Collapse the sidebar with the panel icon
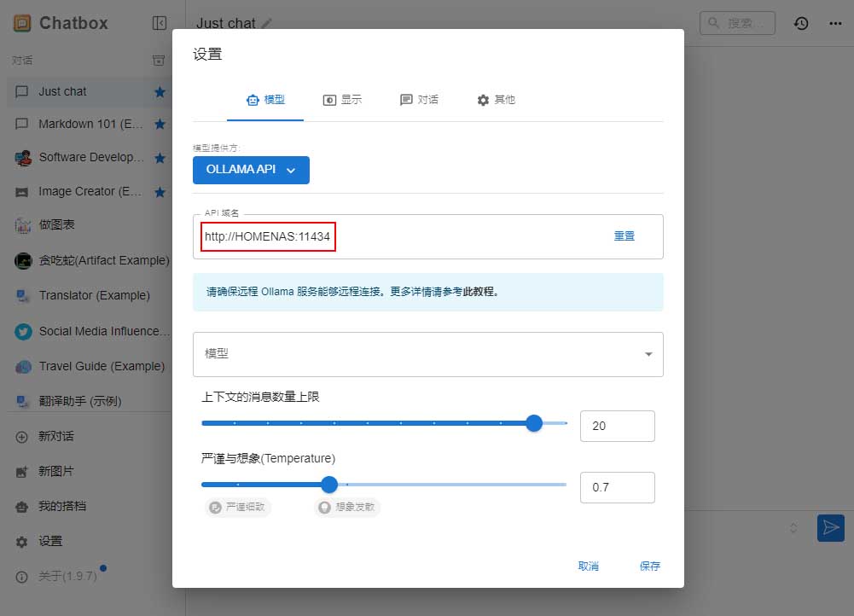854x616 pixels. click(159, 23)
